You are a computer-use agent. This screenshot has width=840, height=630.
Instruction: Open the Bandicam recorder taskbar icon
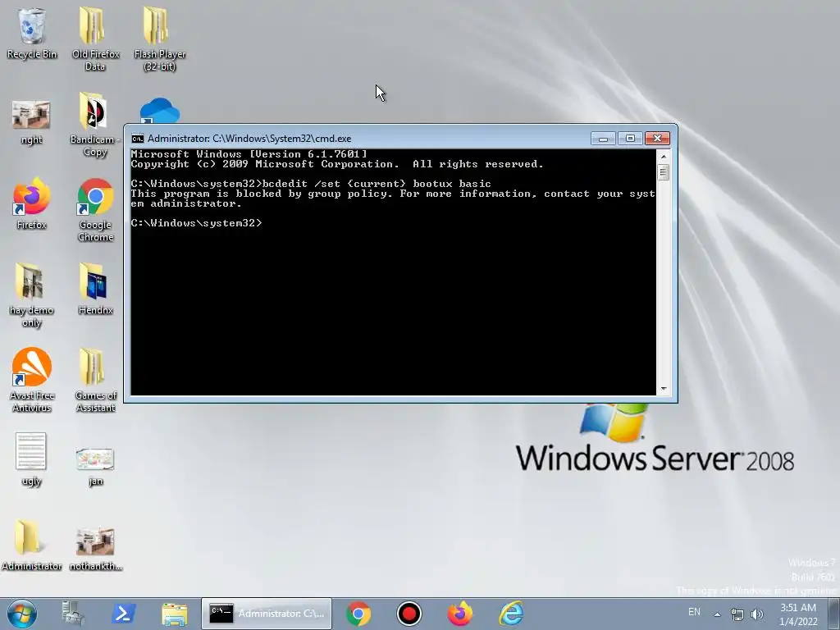tap(409, 614)
